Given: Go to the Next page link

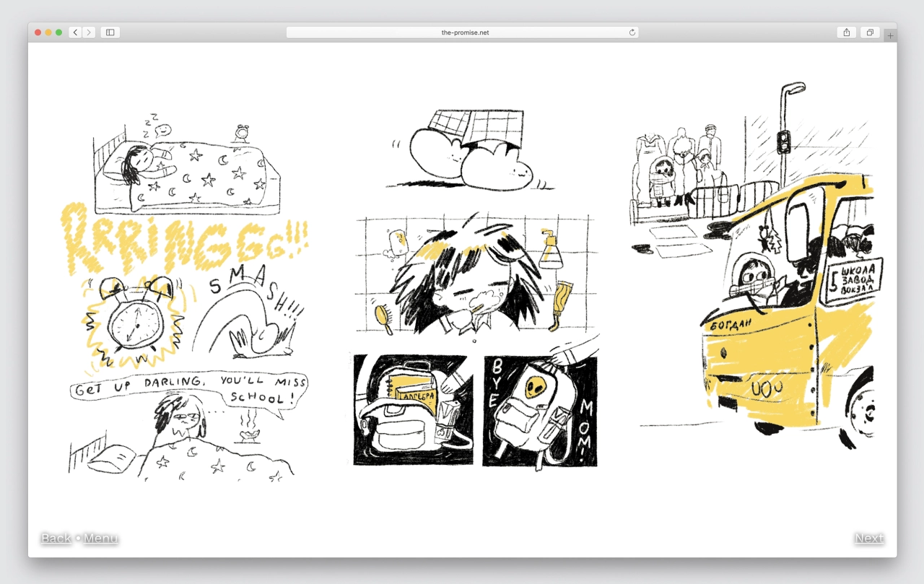Looking at the screenshot, I should click(x=869, y=538).
